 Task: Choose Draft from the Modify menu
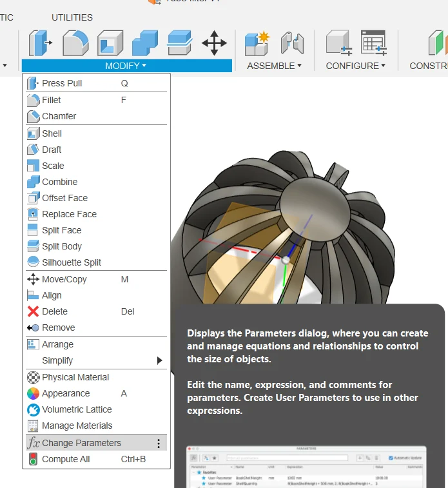(x=97, y=150)
